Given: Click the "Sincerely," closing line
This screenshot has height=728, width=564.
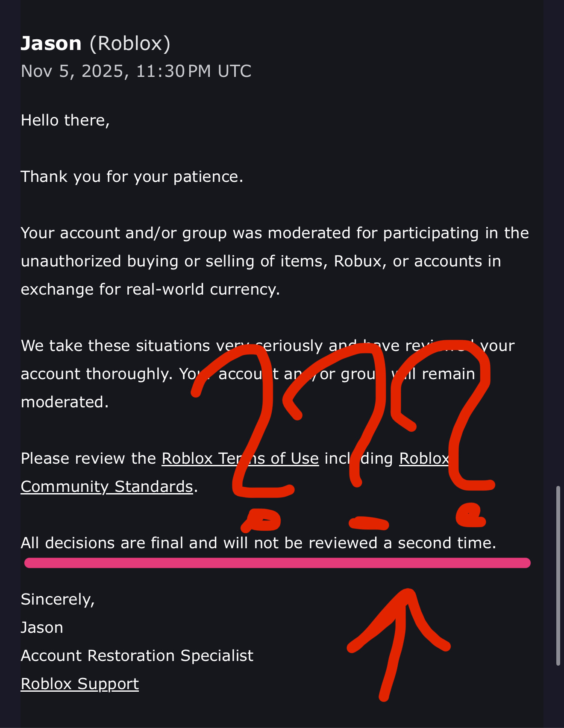Looking at the screenshot, I should [58, 599].
